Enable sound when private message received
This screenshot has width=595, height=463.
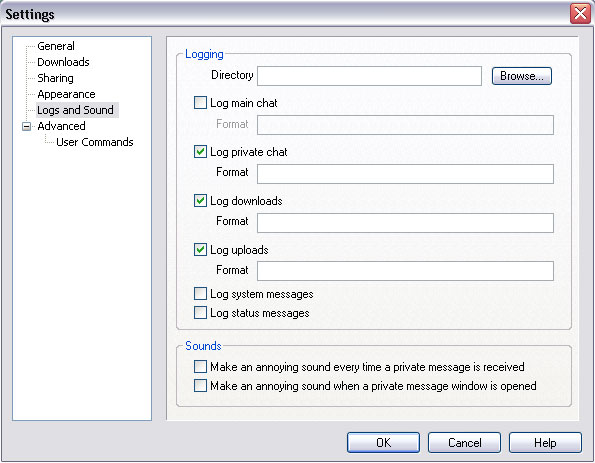pyautogui.click(x=200, y=367)
